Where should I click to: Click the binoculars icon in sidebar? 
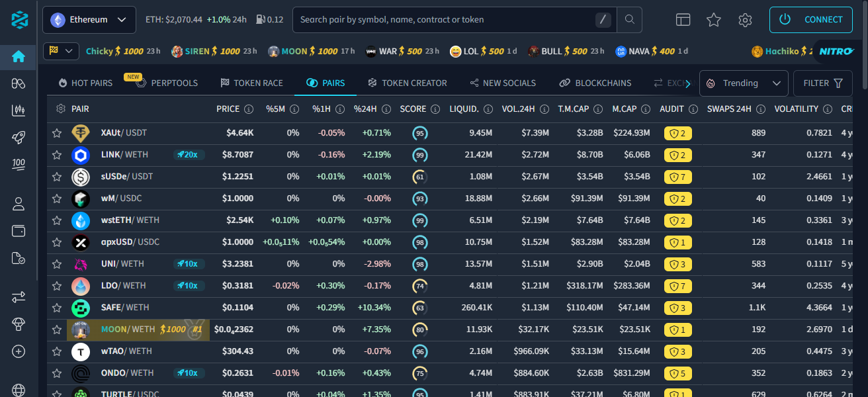pos(19,83)
